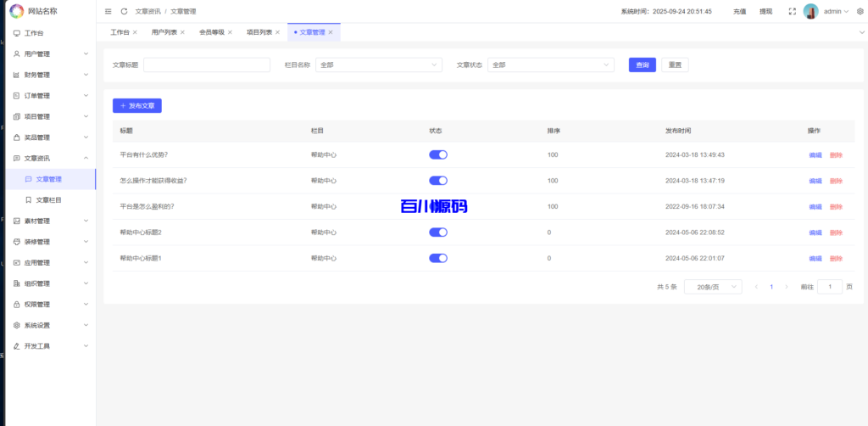Image resolution: width=868 pixels, height=426 pixels.
Task: Disable status switch for 怎么操作才能获得收益?
Action: (x=438, y=181)
